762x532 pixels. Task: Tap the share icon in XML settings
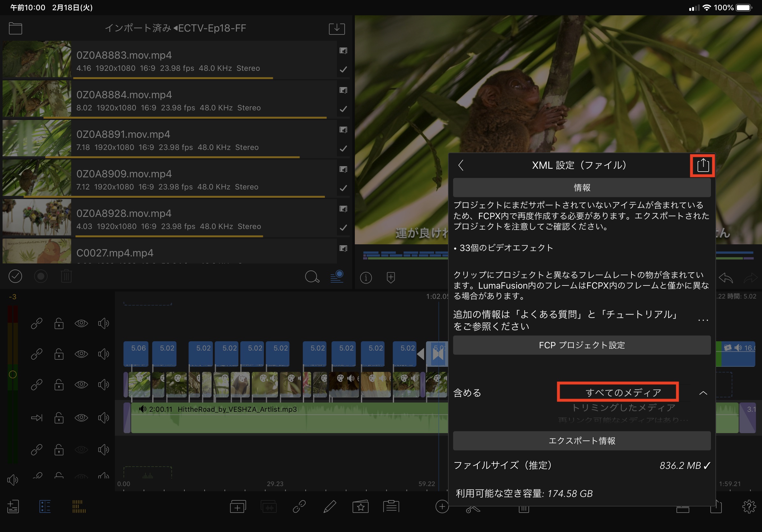coord(702,165)
